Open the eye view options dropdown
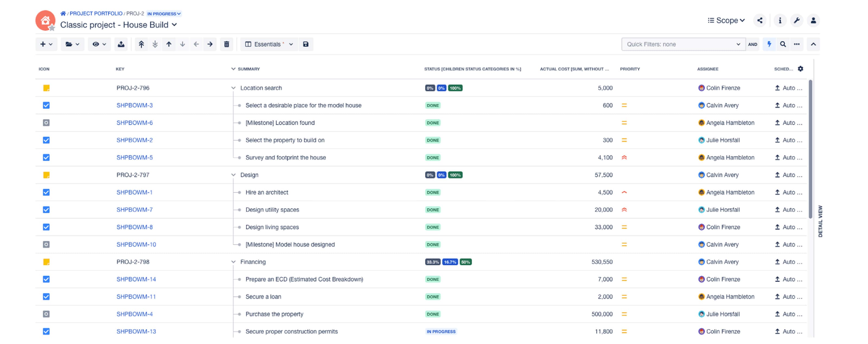Image resolution: width=868 pixels, height=344 pixels. (99, 44)
